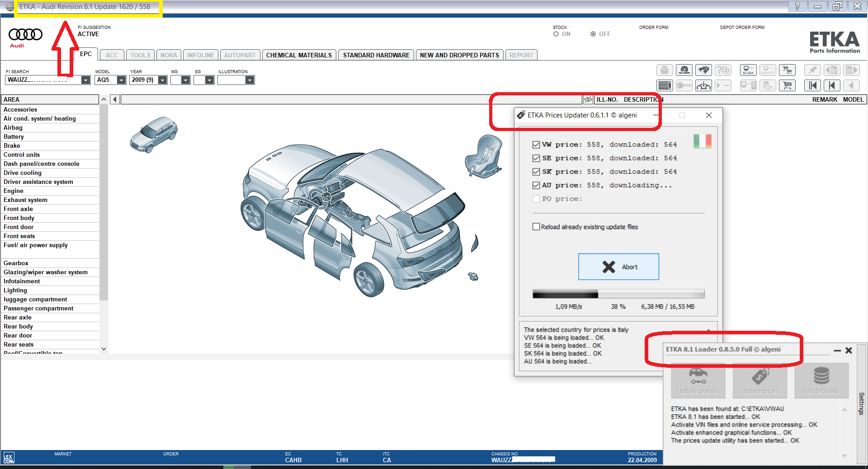
Task: Click the child seat thumbnail illustration
Action: coord(484,156)
